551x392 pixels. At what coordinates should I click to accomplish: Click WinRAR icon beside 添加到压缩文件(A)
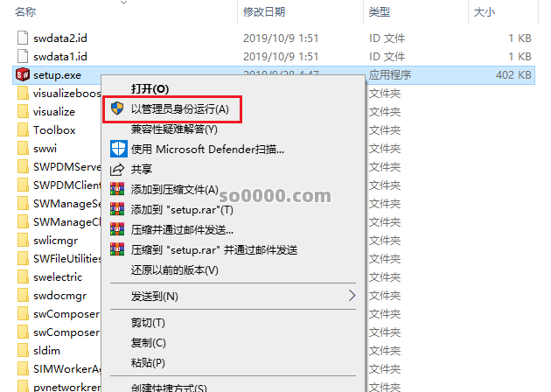coord(117,189)
